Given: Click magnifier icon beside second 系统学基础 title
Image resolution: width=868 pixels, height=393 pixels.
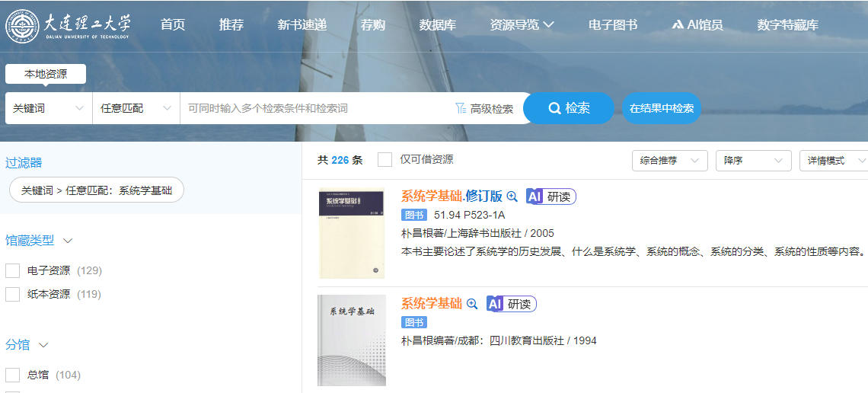Looking at the screenshot, I should point(472,304).
